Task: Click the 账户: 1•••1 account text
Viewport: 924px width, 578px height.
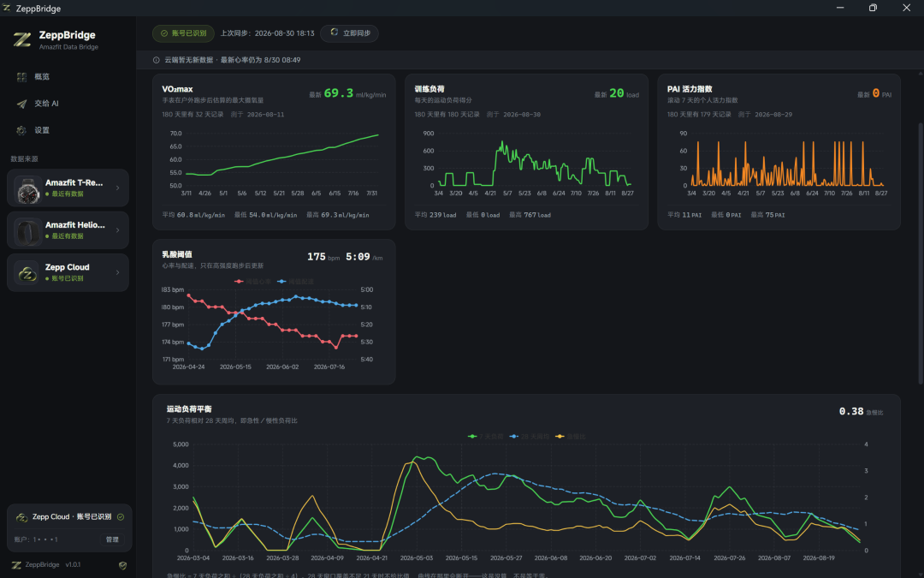Action: 36,539
